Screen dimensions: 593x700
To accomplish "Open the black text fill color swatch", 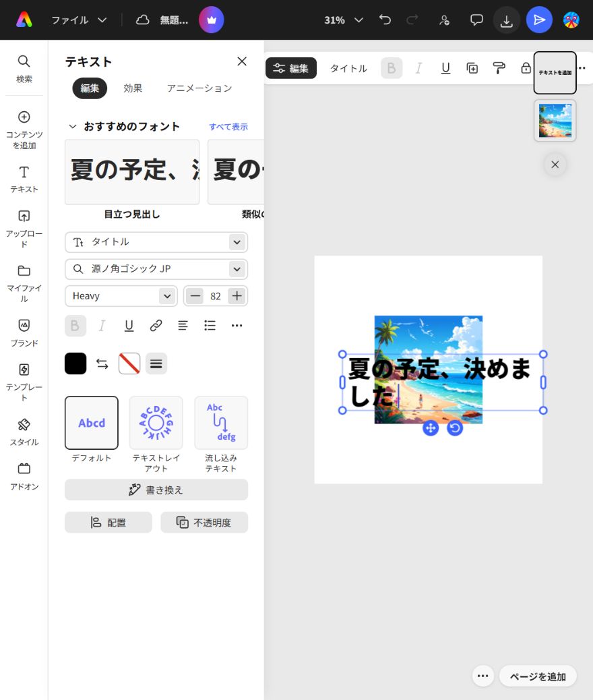I will coord(75,363).
